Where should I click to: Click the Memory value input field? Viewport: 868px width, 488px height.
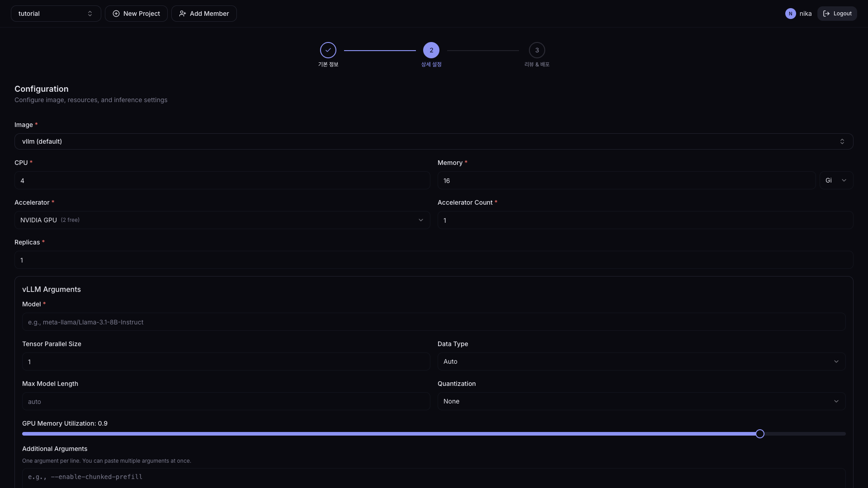pos(627,180)
